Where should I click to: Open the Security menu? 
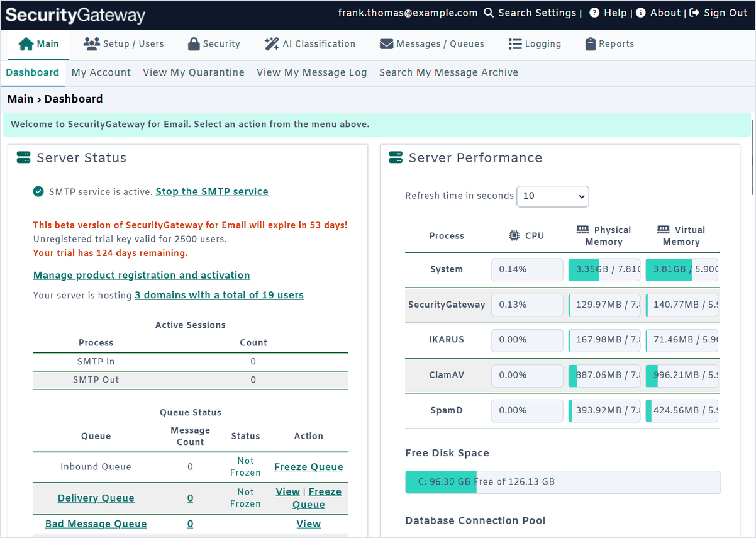point(214,44)
